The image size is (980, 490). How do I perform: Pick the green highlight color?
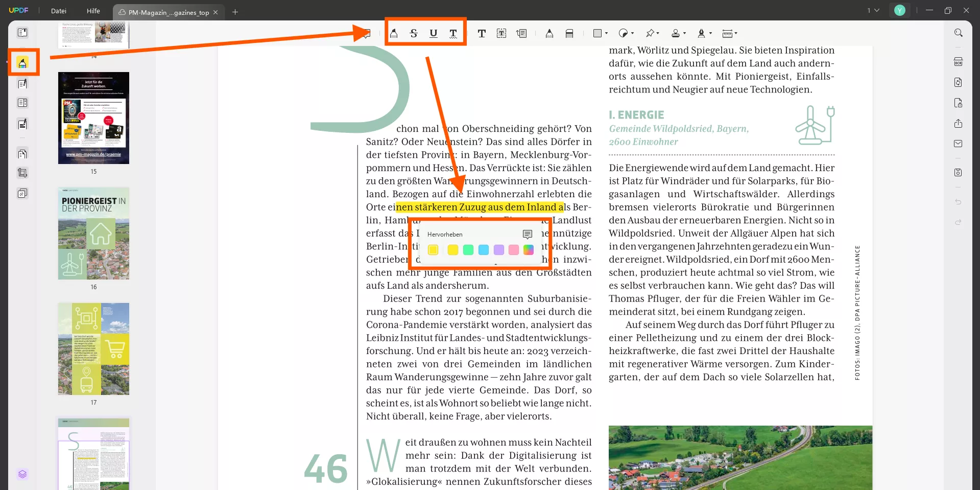coord(468,250)
